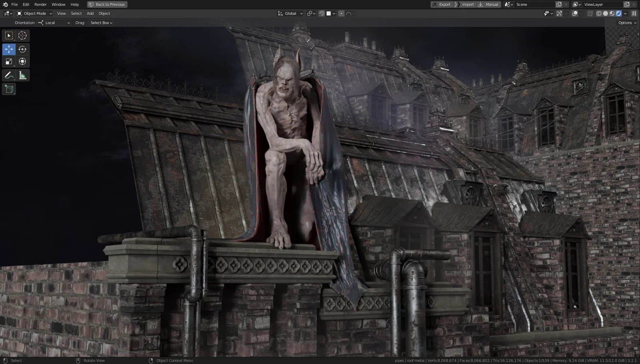
Task: Switch to Wireframe viewport shading
Action: 598,13
